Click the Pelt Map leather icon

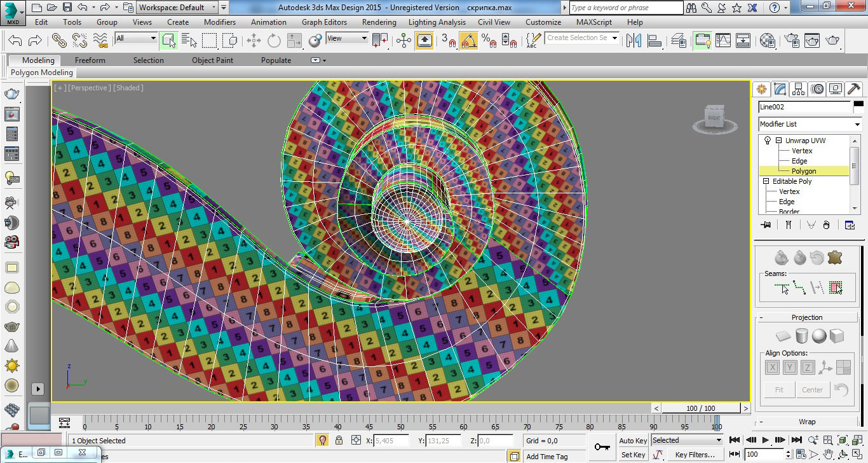[x=834, y=258]
